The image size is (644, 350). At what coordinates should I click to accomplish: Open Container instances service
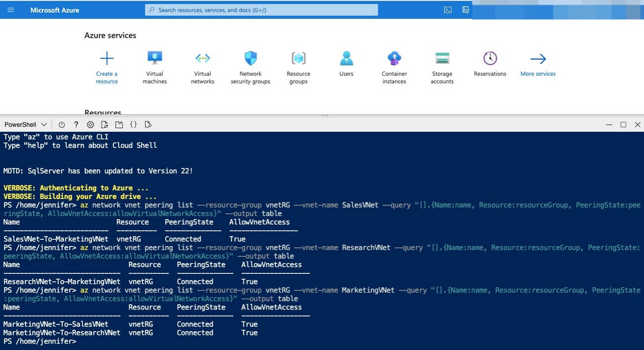pos(394,68)
